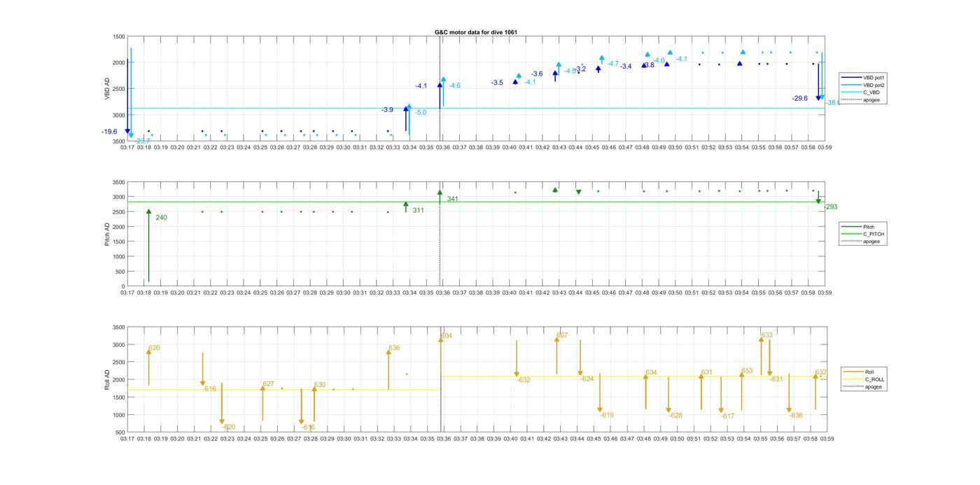This screenshot has height=485, width=980.
Task: Click the '-293' pitch data label
Action: [831, 207]
